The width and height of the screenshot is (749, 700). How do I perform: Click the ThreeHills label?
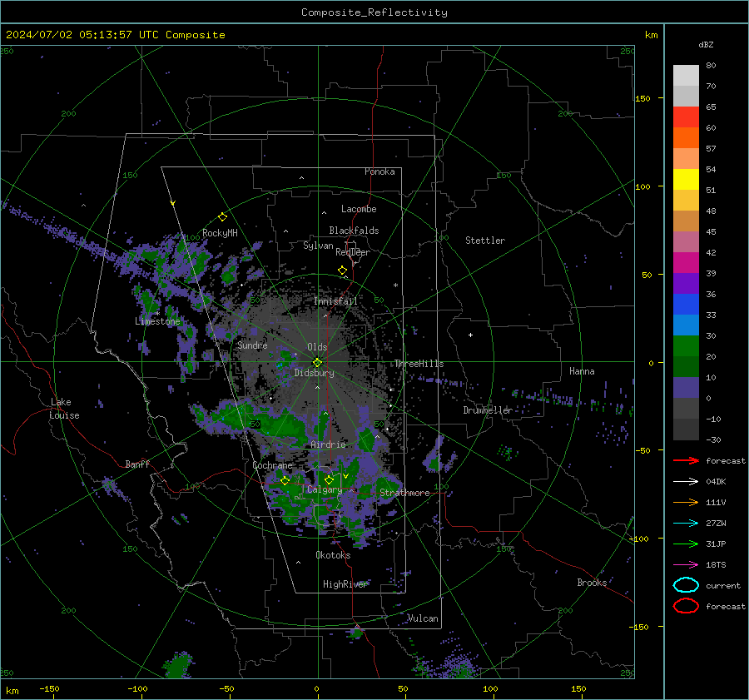419,364
